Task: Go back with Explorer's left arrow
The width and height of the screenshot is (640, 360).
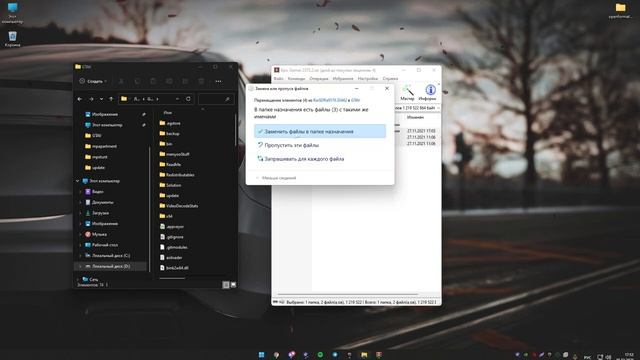Action: point(80,99)
